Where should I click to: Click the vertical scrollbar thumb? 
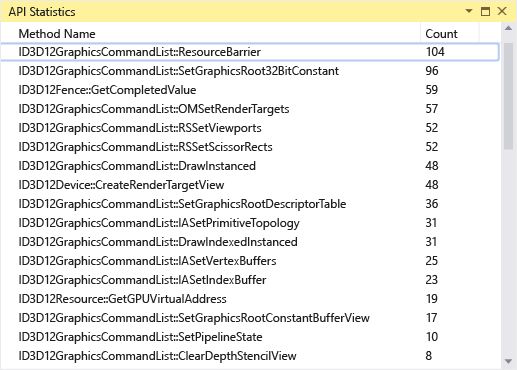click(508, 96)
